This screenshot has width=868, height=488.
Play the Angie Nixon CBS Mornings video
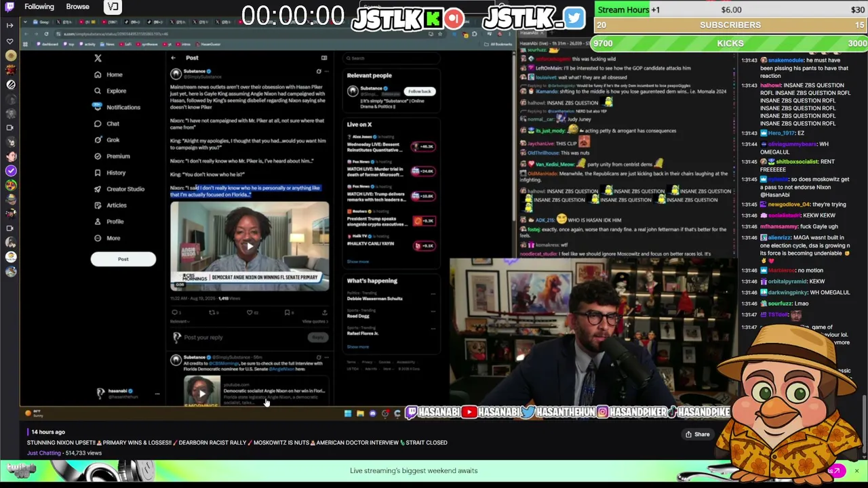pyautogui.click(x=250, y=246)
